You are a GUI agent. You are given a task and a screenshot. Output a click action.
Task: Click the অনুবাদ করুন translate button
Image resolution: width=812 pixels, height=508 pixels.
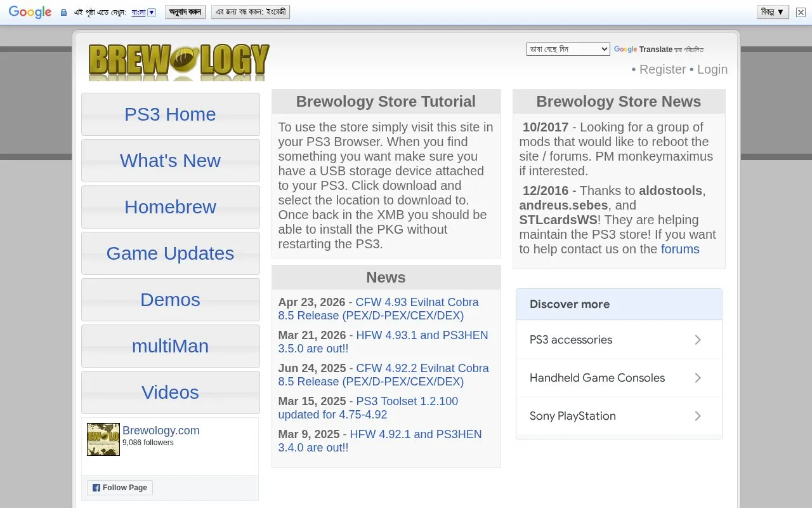click(x=185, y=12)
